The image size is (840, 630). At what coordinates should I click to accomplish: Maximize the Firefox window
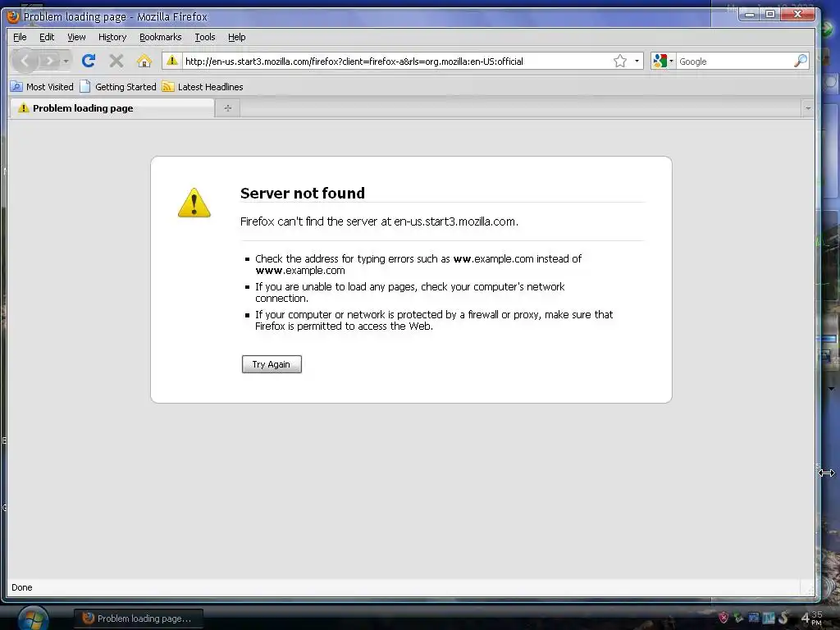point(770,15)
